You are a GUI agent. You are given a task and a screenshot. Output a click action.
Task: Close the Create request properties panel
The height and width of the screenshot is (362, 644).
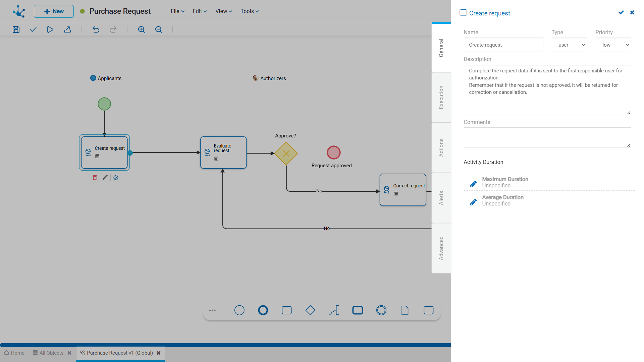[x=632, y=12]
